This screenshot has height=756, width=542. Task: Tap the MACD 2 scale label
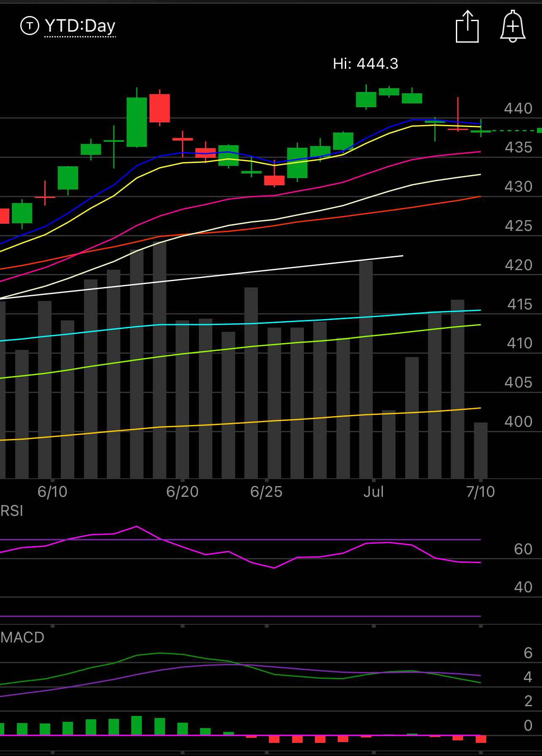(528, 701)
